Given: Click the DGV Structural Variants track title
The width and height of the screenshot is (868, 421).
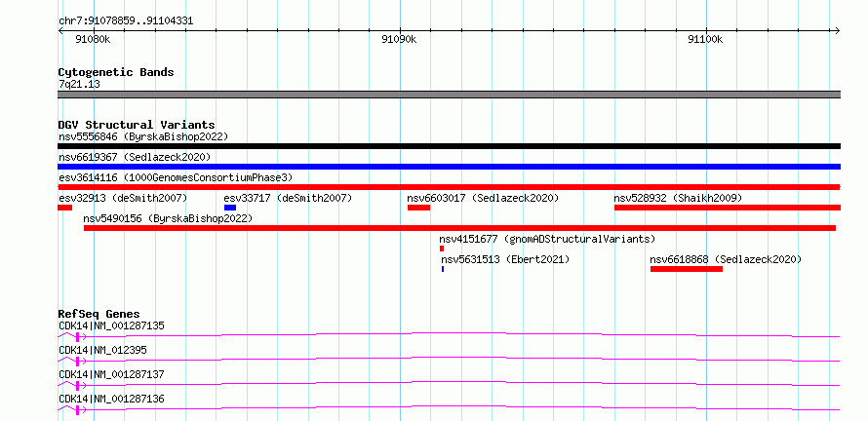Looking at the screenshot, I should pyautogui.click(x=137, y=125).
